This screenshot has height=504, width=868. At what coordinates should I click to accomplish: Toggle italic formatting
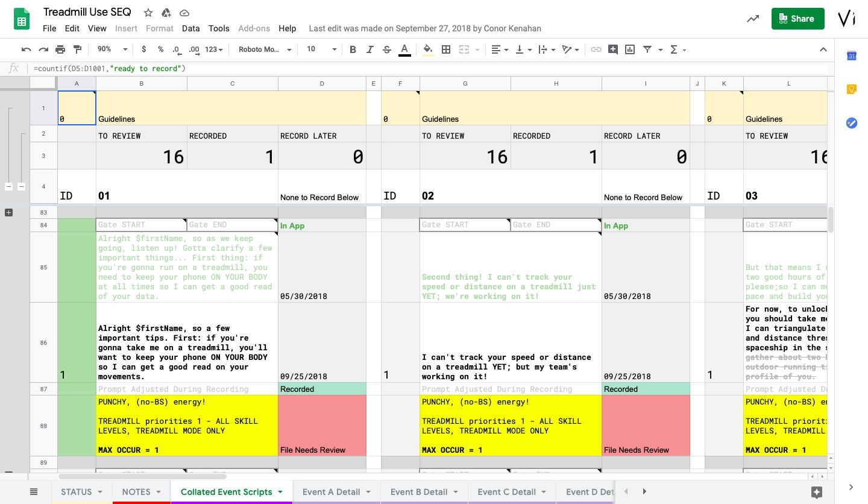pos(370,49)
